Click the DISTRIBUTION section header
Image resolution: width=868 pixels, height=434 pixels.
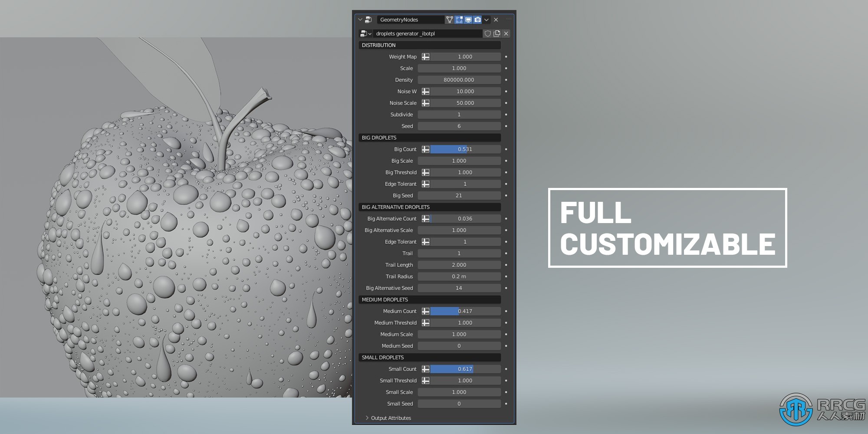pyautogui.click(x=430, y=45)
